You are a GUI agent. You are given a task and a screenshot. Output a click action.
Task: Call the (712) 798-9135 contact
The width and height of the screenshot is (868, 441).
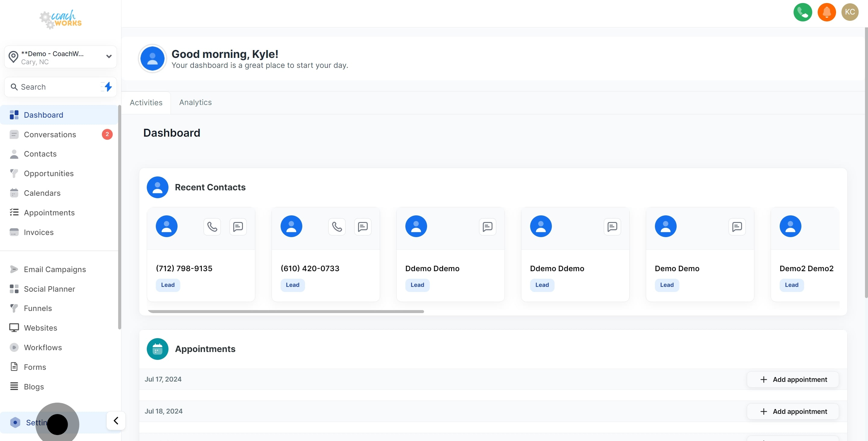point(212,227)
